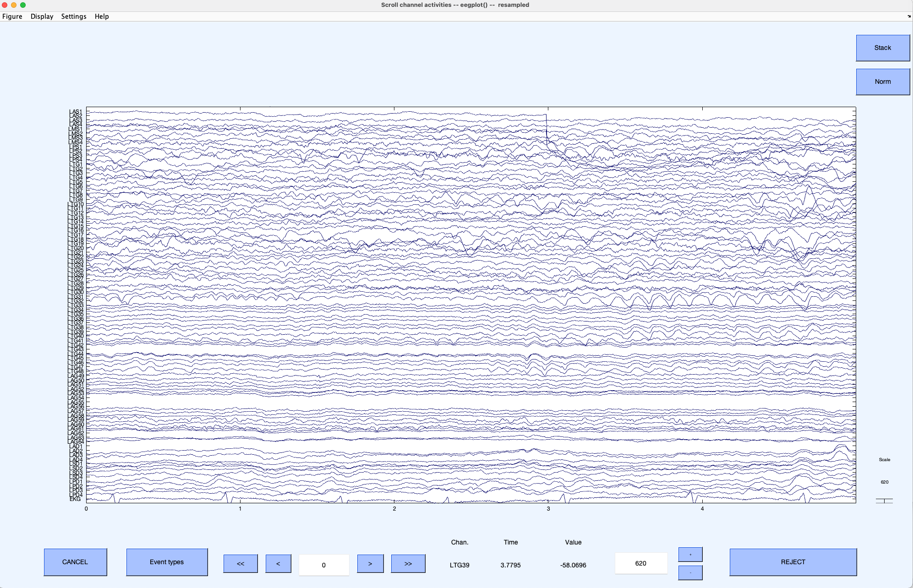Image resolution: width=913 pixels, height=588 pixels.
Task: Click the Norm button to normalize signals
Action: point(882,81)
